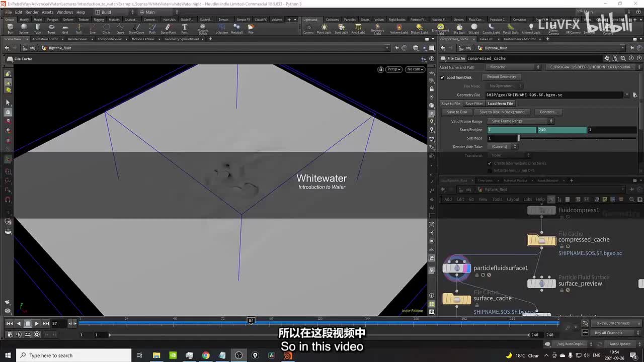Viewport: 644px width, 362px height.
Task: Select the Font shelf tool
Action: (185, 29)
